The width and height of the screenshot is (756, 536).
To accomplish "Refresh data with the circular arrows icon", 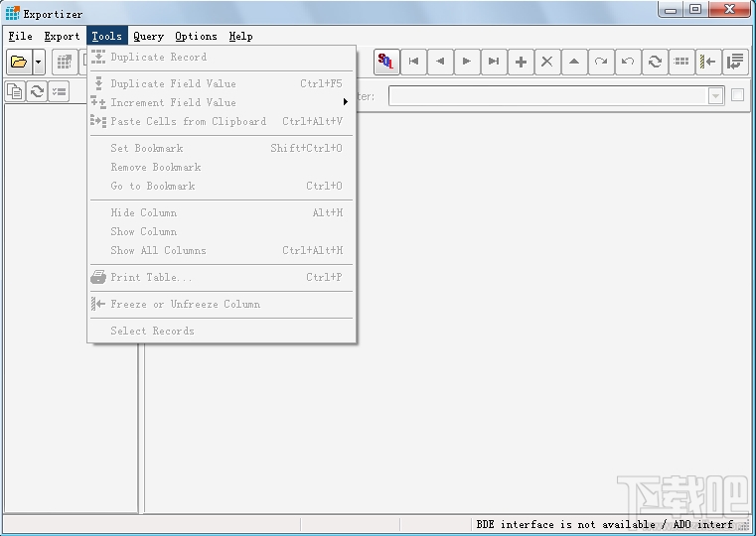I will coord(655,62).
